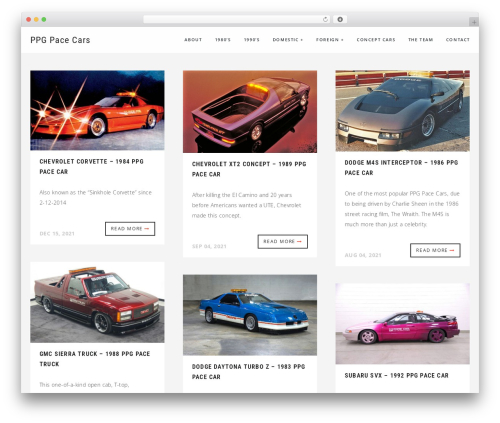Viewport: 500px width, 423px height.
Task: Open the Dodge M4S Interceptor photo
Action: click(403, 111)
